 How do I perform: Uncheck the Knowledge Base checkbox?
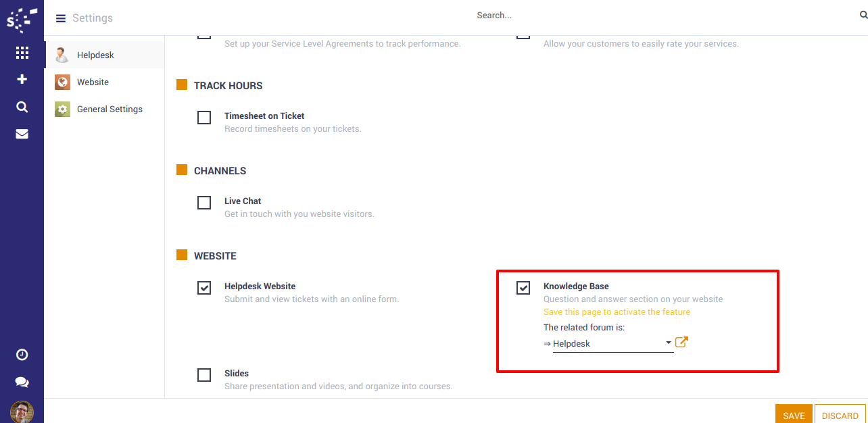pyautogui.click(x=523, y=288)
